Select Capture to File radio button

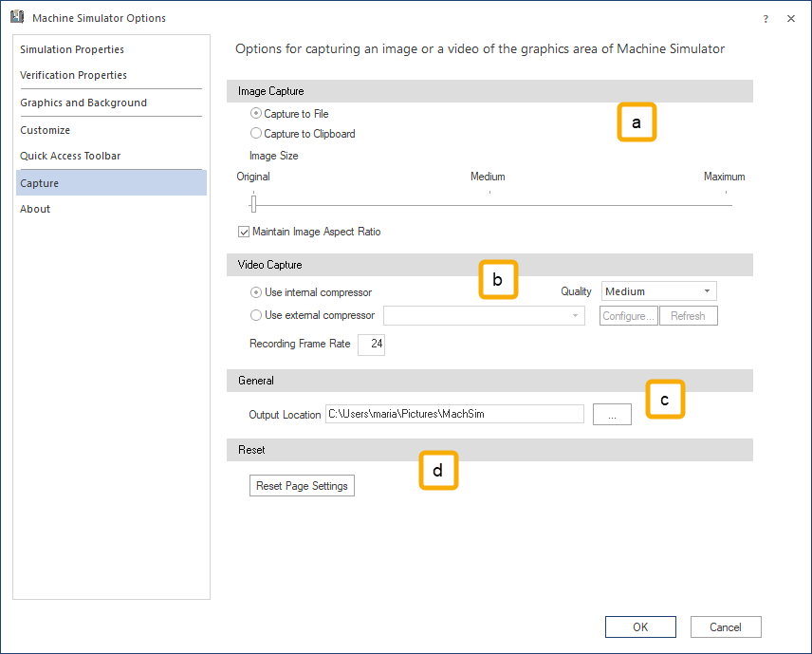pos(256,114)
